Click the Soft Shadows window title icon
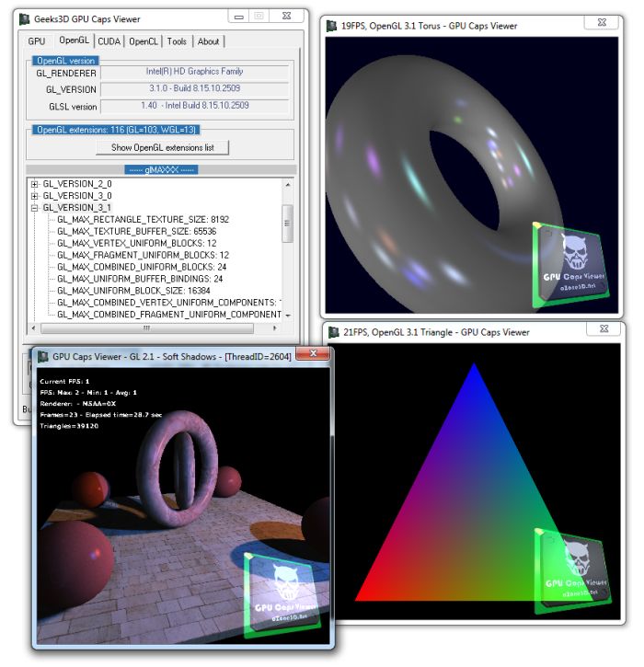 [43, 356]
